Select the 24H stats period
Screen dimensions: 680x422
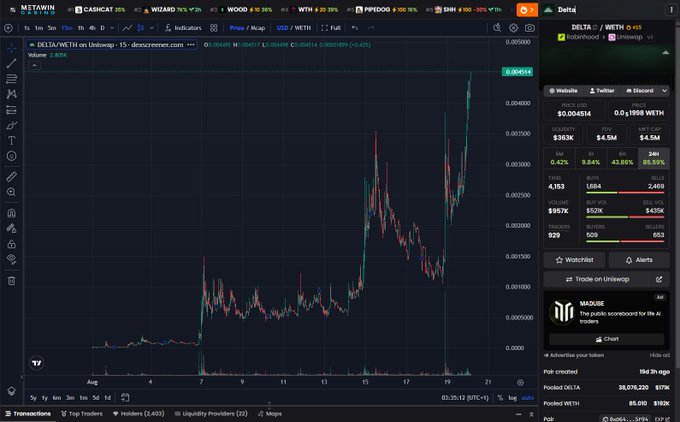coord(654,158)
